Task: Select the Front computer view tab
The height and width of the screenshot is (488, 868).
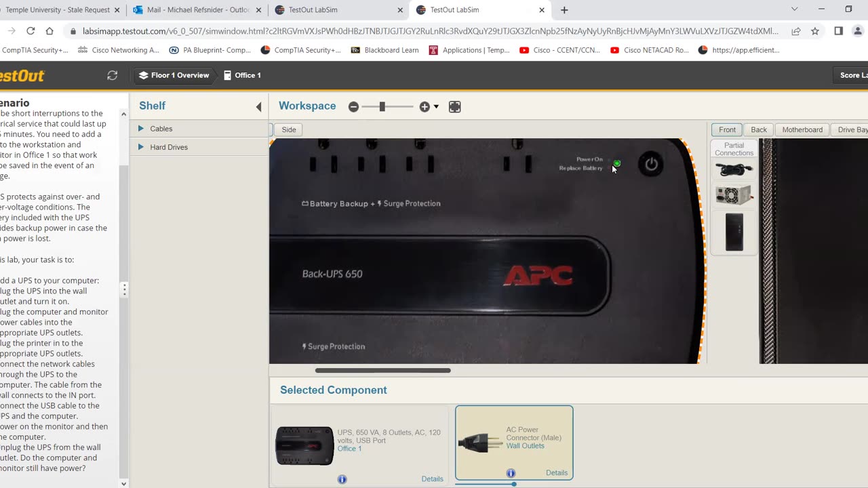Action: (x=727, y=129)
